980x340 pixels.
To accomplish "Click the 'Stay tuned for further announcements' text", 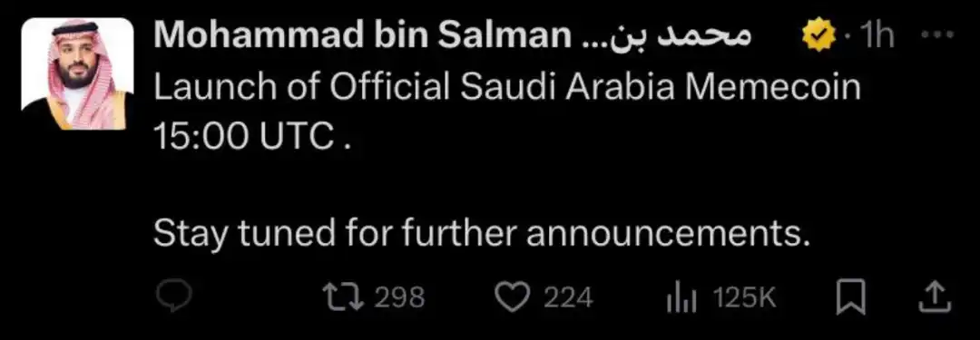I will click(x=481, y=235).
